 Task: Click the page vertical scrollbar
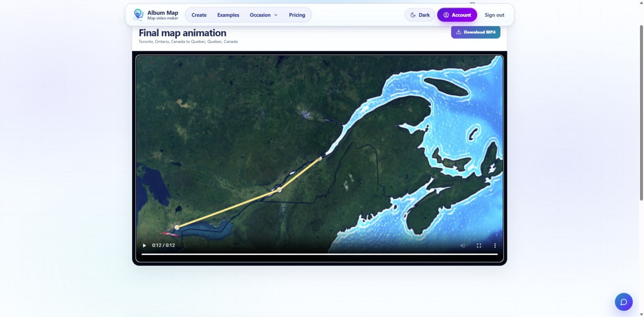[x=641, y=113]
